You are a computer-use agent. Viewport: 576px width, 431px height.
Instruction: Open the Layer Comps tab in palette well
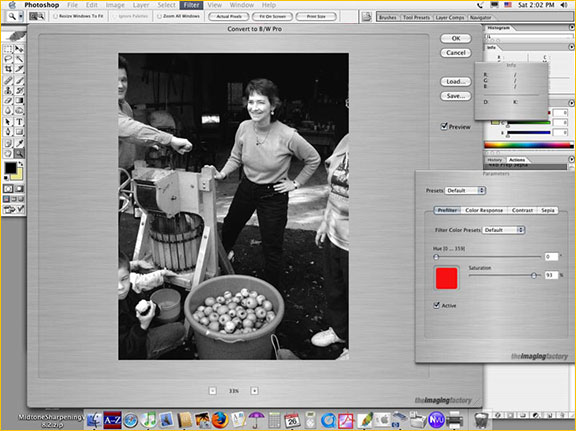coord(450,17)
